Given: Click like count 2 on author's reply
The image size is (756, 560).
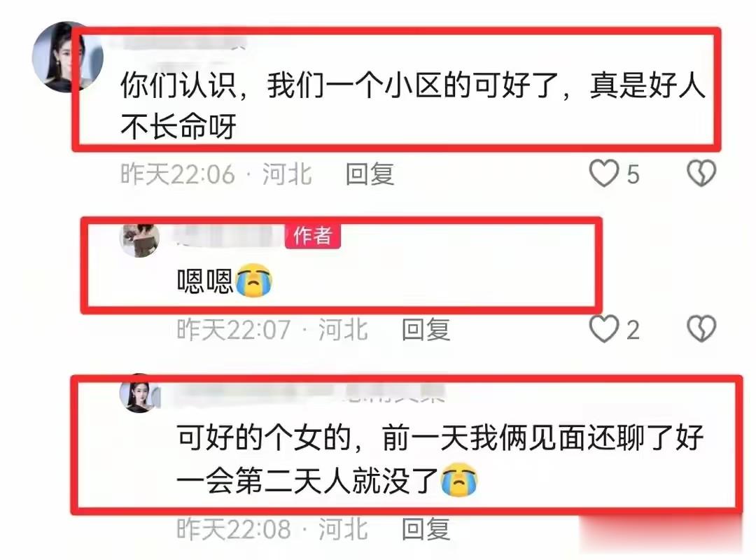Looking at the screenshot, I should tap(633, 330).
